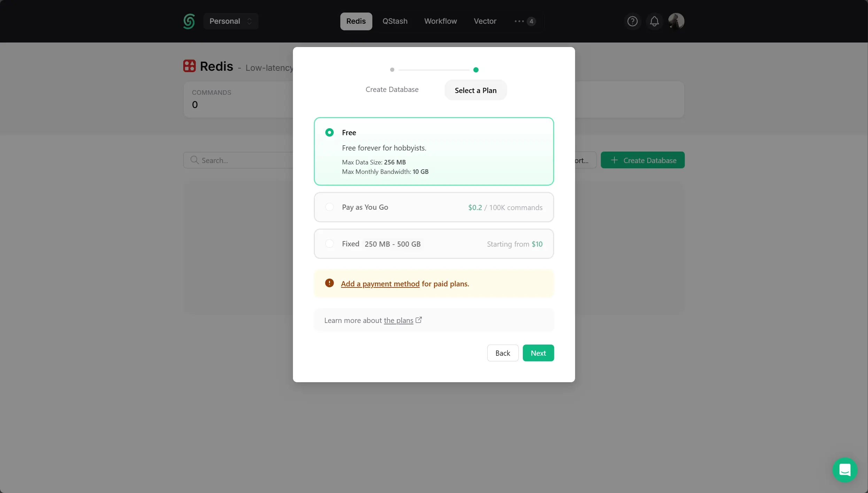Select the Pay as You Go plan
Viewport: 868px width, 493px height.
click(x=329, y=207)
